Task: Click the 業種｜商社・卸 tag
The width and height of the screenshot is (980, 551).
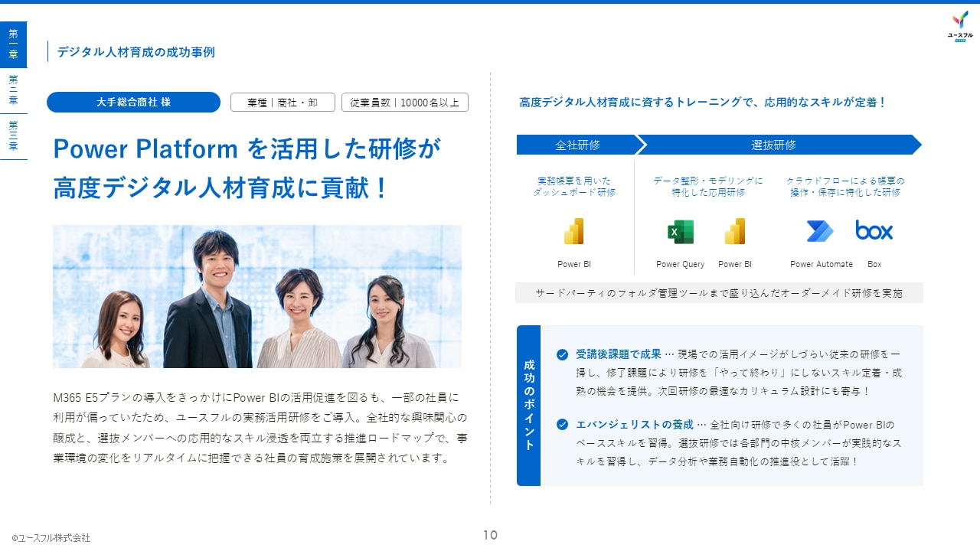Action: pos(283,103)
